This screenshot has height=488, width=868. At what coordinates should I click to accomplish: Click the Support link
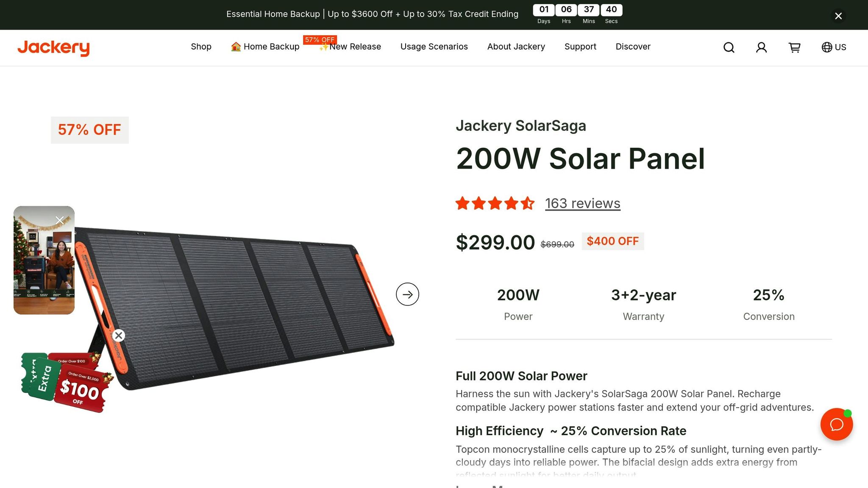pyautogui.click(x=580, y=47)
